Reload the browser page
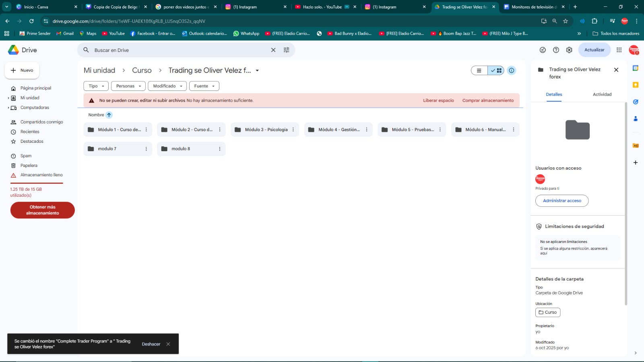 [x=31, y=21]
